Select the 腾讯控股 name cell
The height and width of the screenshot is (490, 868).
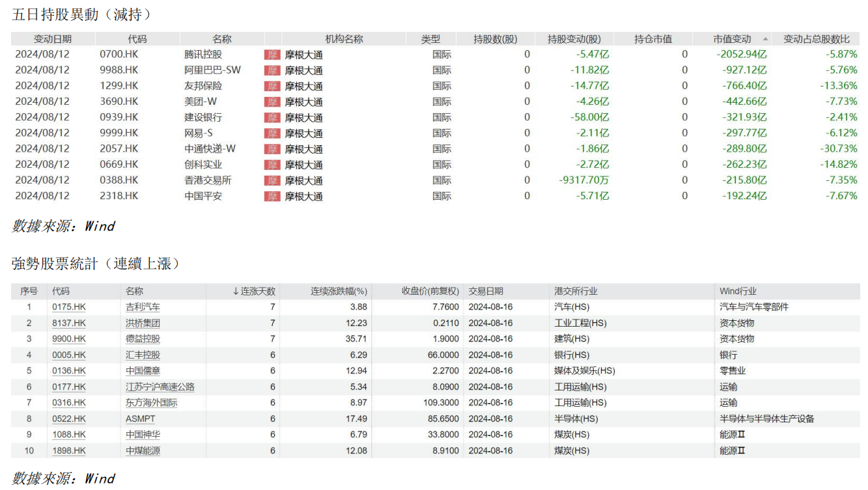203,55
